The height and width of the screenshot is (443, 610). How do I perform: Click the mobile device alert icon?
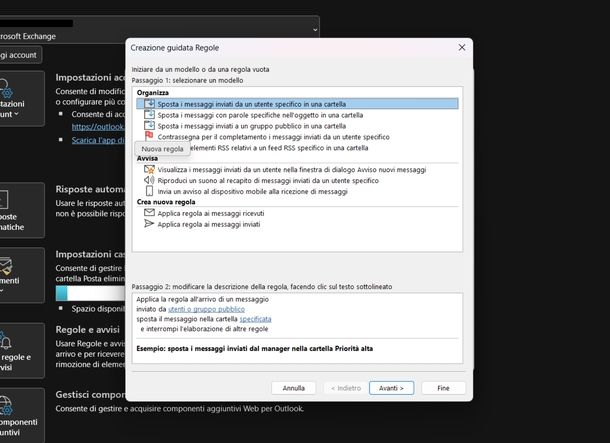pyautogui.click(x=149, y=191)
